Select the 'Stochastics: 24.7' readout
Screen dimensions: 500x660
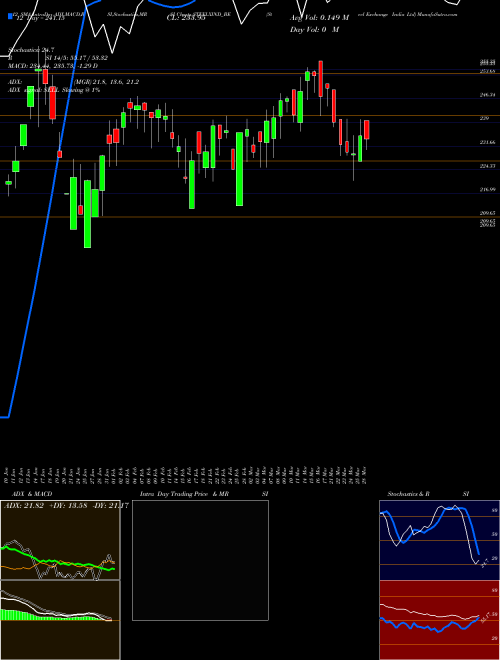(x=31, y=50)
